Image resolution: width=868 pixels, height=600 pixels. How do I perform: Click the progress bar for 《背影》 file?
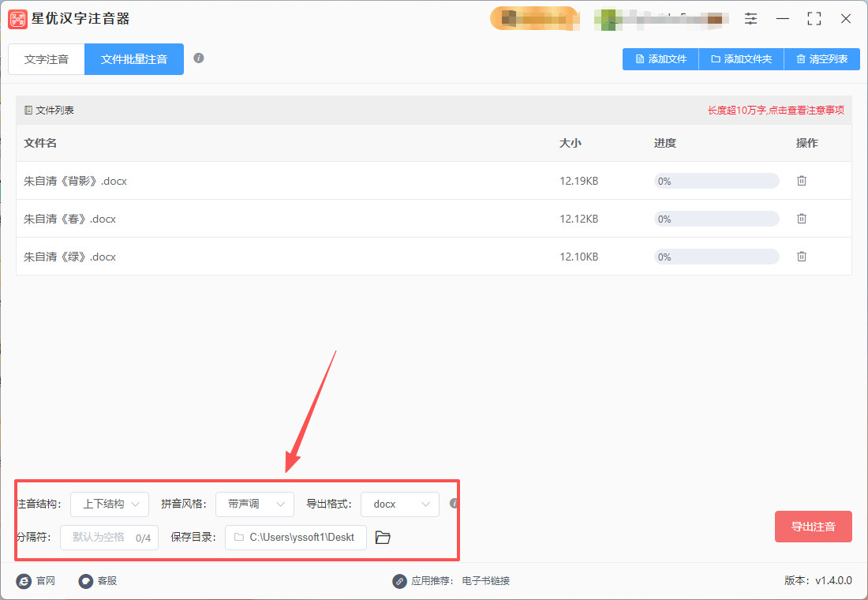coord(716,181)
